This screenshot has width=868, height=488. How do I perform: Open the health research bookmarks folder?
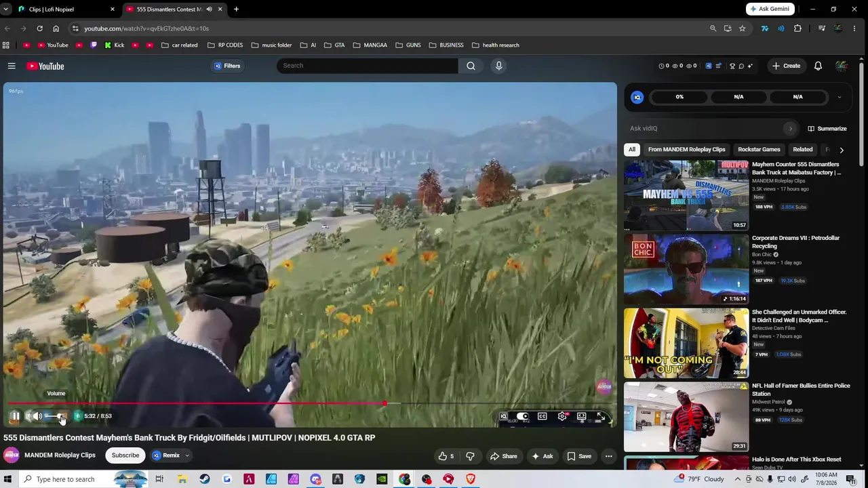(x=495, y=45)
